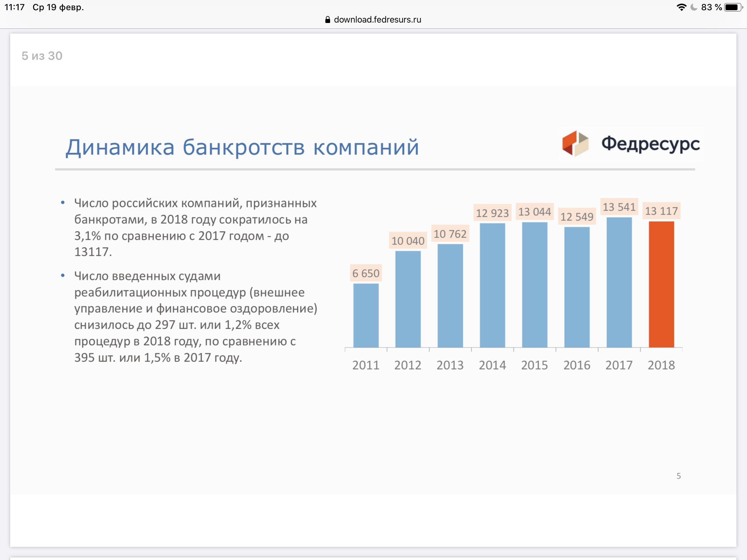Screen dimensions: 747x560
Task: Click the Федресурс brand text
Action: pos(650,144)
